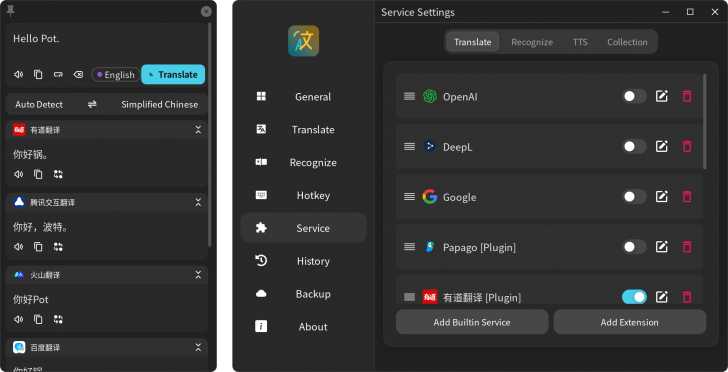Viewport: 728px width, 372px height.
Task: Click the blue Translate button
Action: click(x=173, y=74)
